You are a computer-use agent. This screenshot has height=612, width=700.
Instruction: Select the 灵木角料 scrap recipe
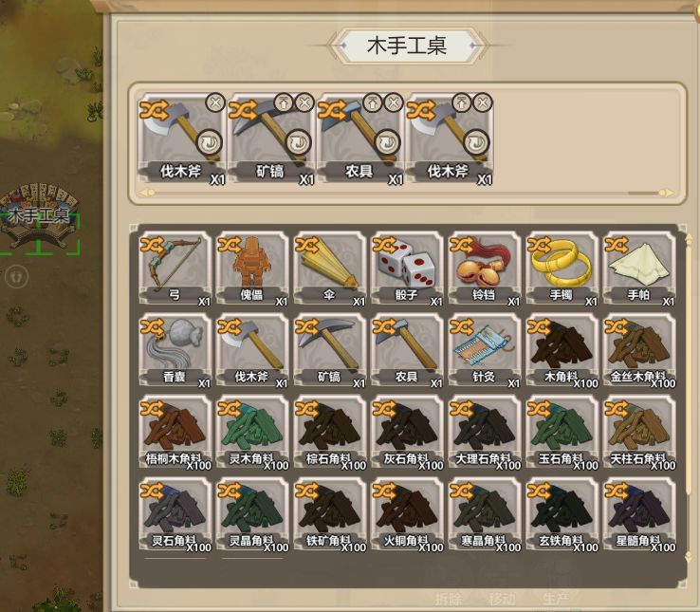coord(252,433)
